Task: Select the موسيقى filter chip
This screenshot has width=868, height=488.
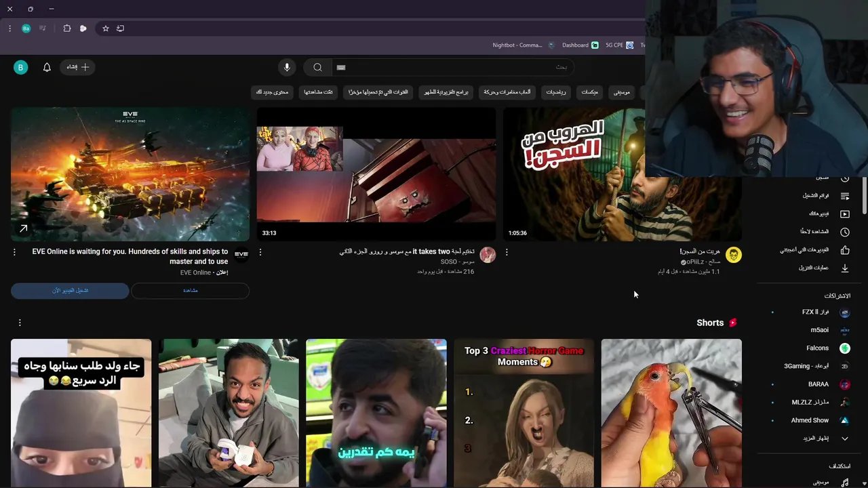Action: (622, 92)
